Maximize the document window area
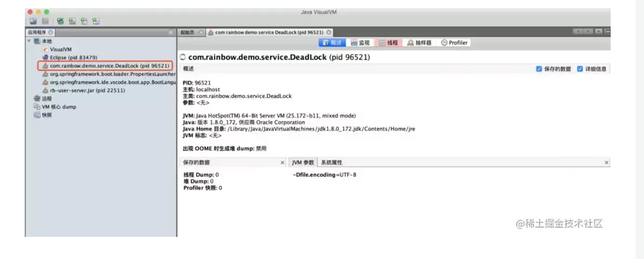The width and height of the screenshot is (644, 259). tap(607, 31)
